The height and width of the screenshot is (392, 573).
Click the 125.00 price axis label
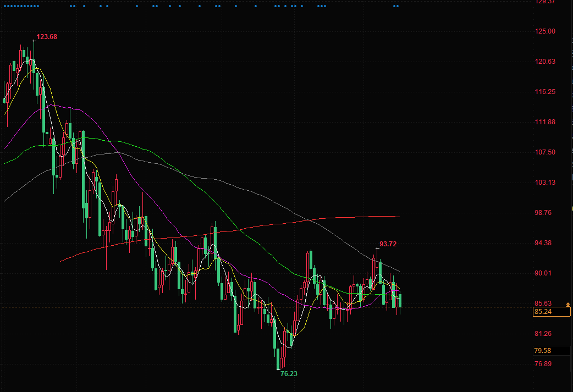click(x=545, y=31)
